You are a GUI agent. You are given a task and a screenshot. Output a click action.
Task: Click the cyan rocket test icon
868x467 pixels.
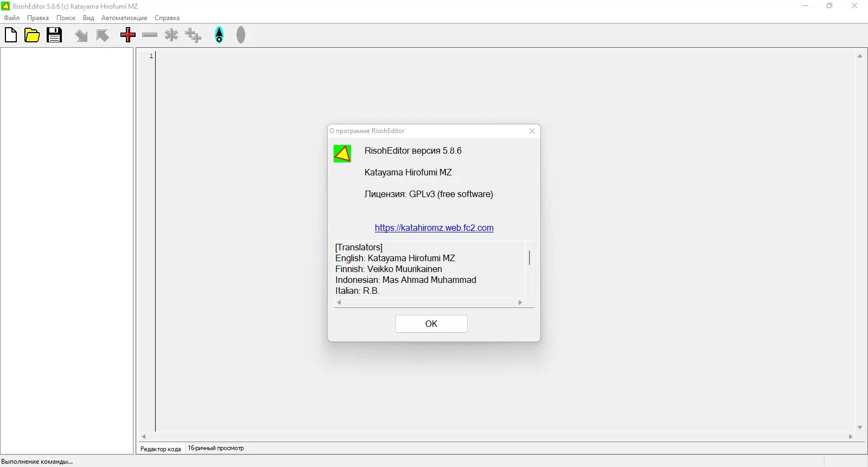[x=219, y=35]
